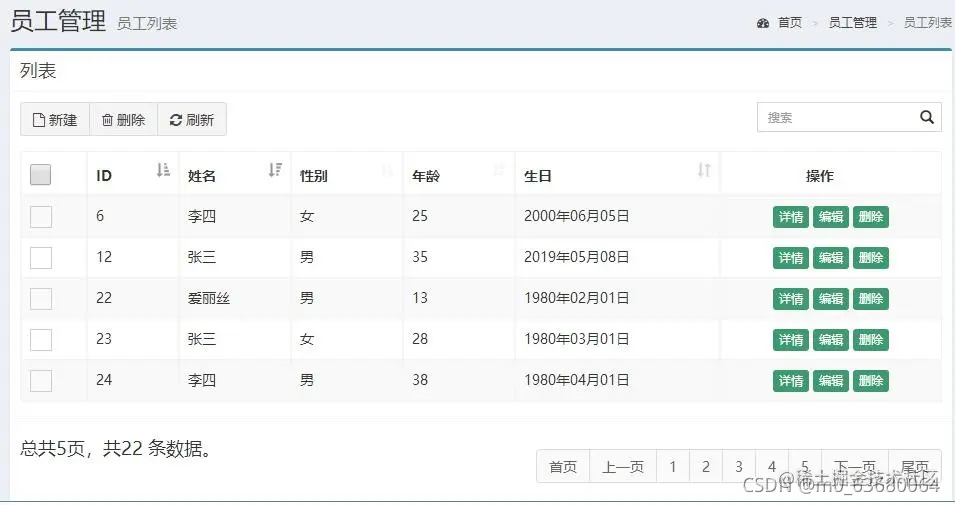The image size is (955, 505).
Task: Click the 员工管理 page heading
Action: click(x=58, y=21)
